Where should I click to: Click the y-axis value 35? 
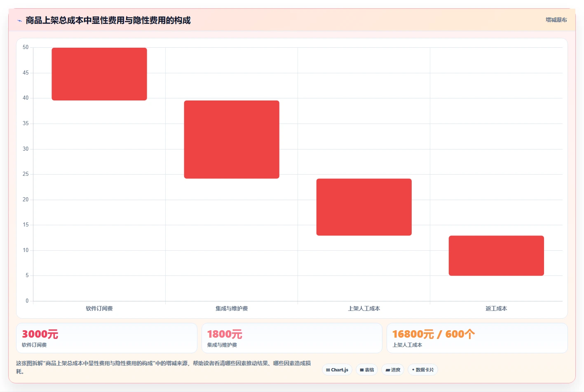[26, 124]
